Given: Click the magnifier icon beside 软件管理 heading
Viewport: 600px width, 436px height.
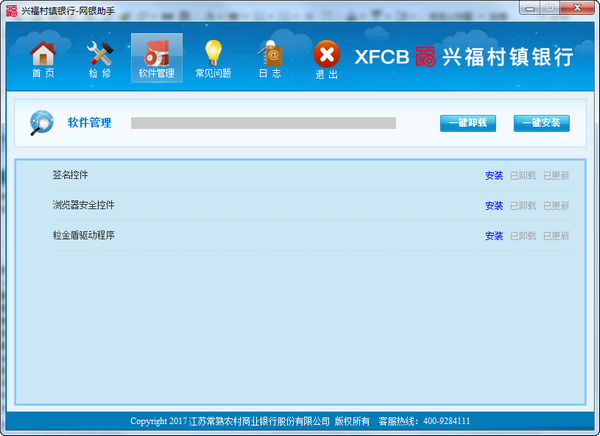Looking at the screenshot, I should [42, 123].
